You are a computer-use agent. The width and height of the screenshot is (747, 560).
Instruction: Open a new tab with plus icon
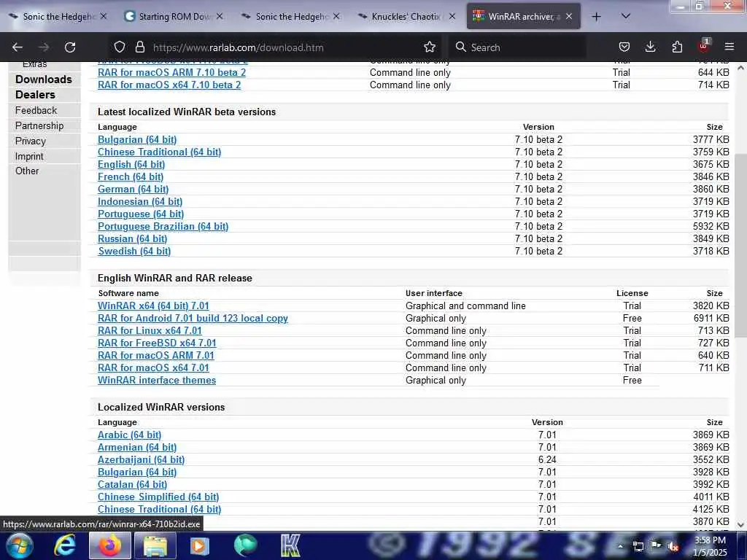596,17
